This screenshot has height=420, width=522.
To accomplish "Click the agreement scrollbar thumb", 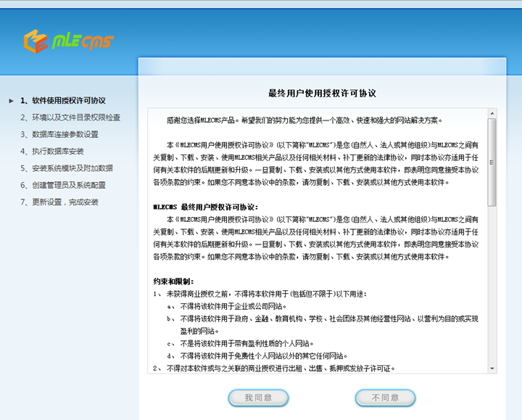I will (x=492, y=162).
